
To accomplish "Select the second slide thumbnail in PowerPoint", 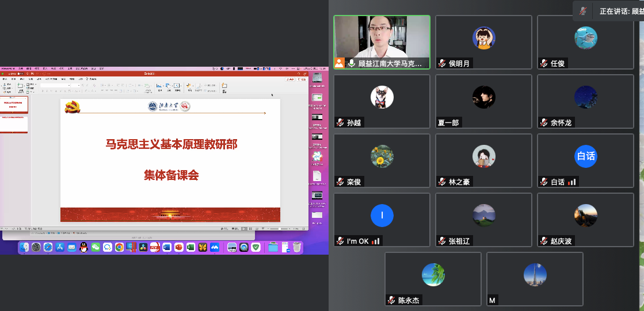I will [15, 125].
